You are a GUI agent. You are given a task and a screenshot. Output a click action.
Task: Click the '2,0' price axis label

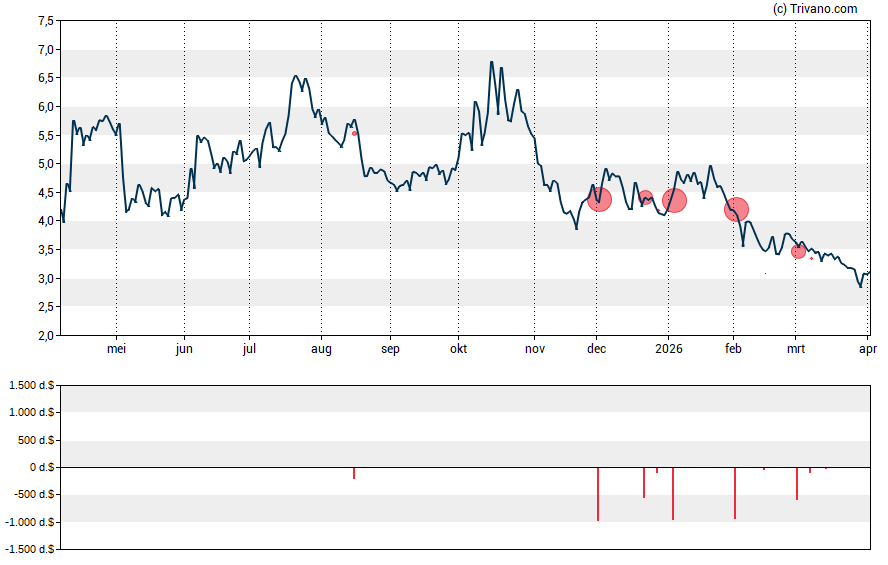pos(46,336)
